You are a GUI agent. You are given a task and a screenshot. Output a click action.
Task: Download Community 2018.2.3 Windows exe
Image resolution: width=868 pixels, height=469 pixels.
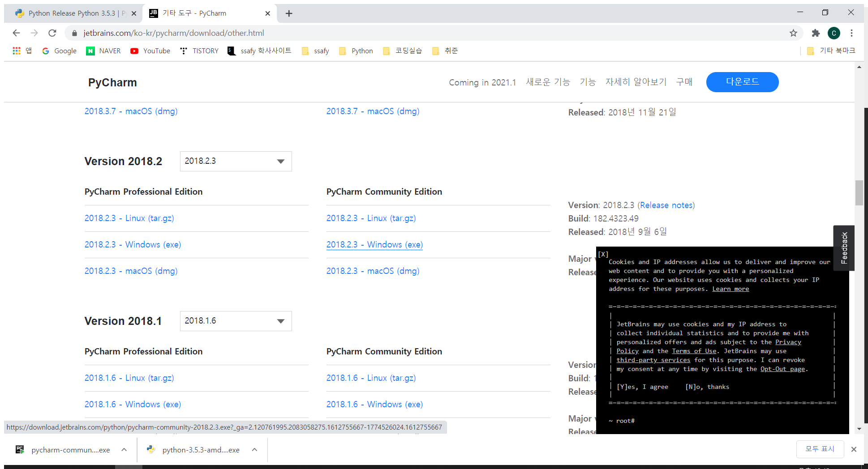[x=374, y=244]
